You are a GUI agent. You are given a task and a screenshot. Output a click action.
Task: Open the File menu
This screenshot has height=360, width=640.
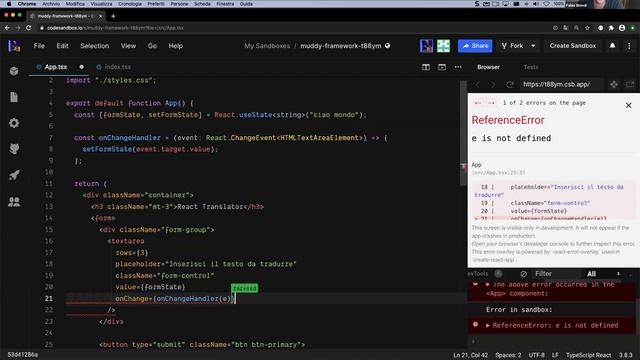(x=39, y=46)
